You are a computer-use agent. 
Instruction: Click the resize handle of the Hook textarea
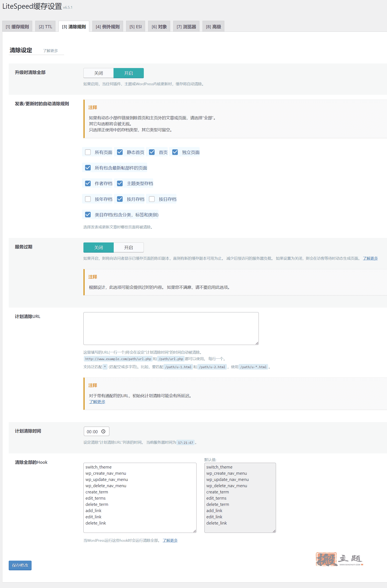(x=195, y=531)
